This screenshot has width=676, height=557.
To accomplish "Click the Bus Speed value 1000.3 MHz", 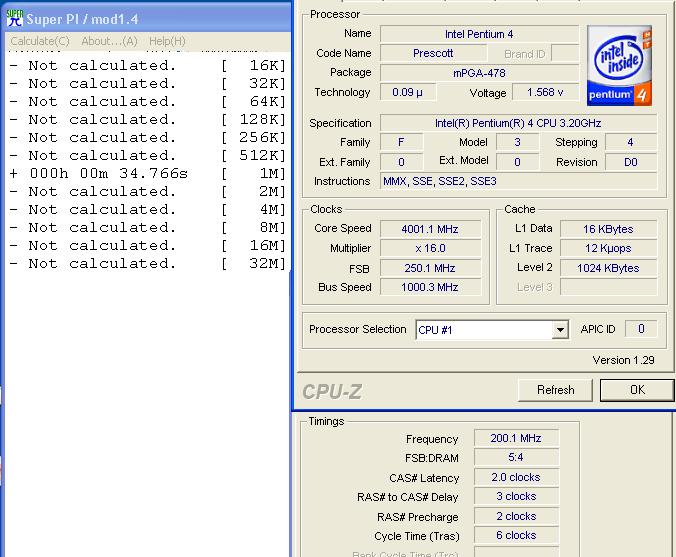I will [430, 287].
